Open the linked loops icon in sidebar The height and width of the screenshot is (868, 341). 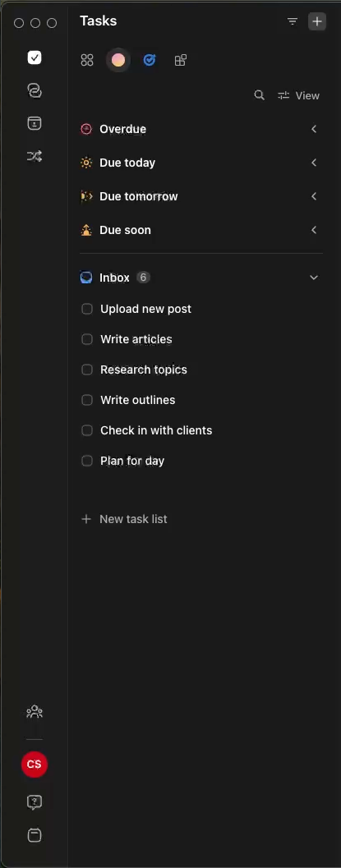35,90
